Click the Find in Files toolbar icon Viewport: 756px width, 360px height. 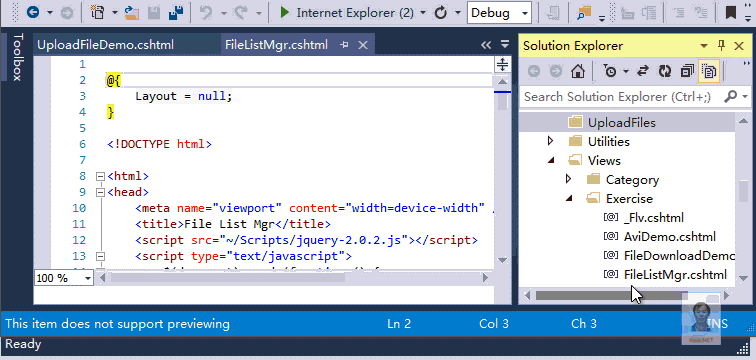click(x=584, y=13)
